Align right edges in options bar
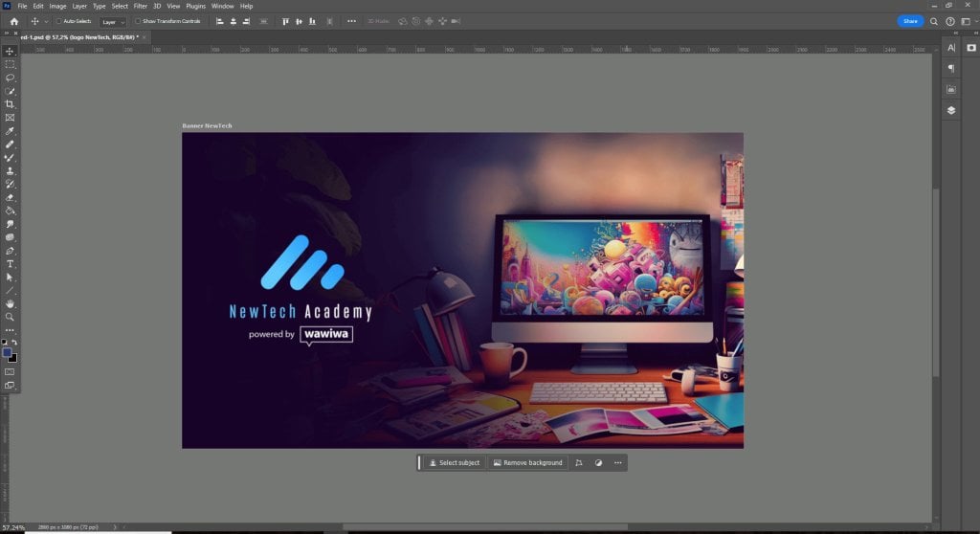Viewport: 980px width, 534px height. pyautogui.click(x=246, y=21)
